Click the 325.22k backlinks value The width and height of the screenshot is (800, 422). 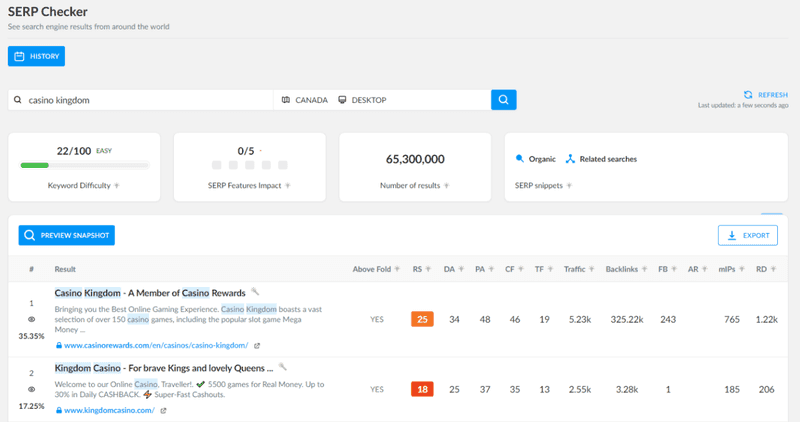point(627,319)
